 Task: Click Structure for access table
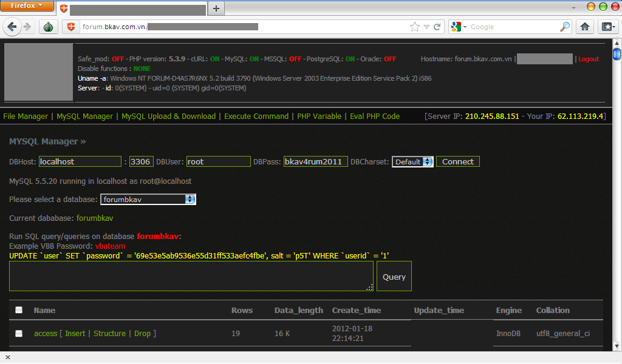pos(109,334)
